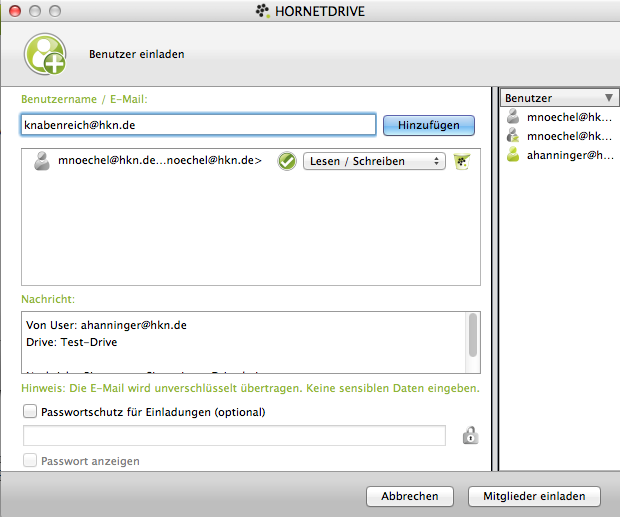Select the second mnoechel user icon in Benutzer list
This screenshot has width=620, height=517.
[x=514, y=136]
